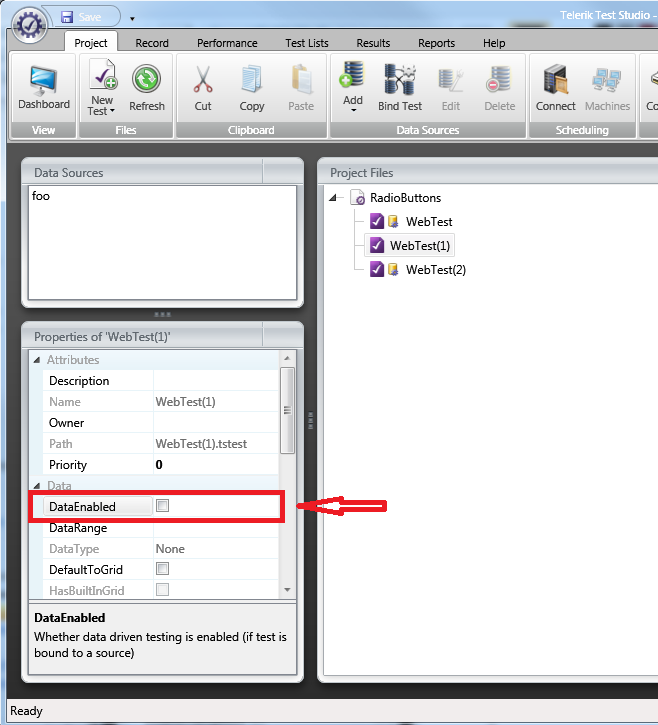The height and width of the screenshot is (725, 658).
Task: Click the WebTest purple check icon
Action: click(x=377, y=221)
